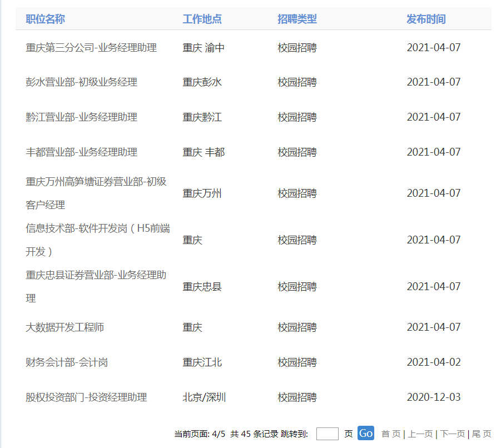Open the 财务会计部-会计岗 job posting
Screen dimensions: 501x448
pos(67,362)
